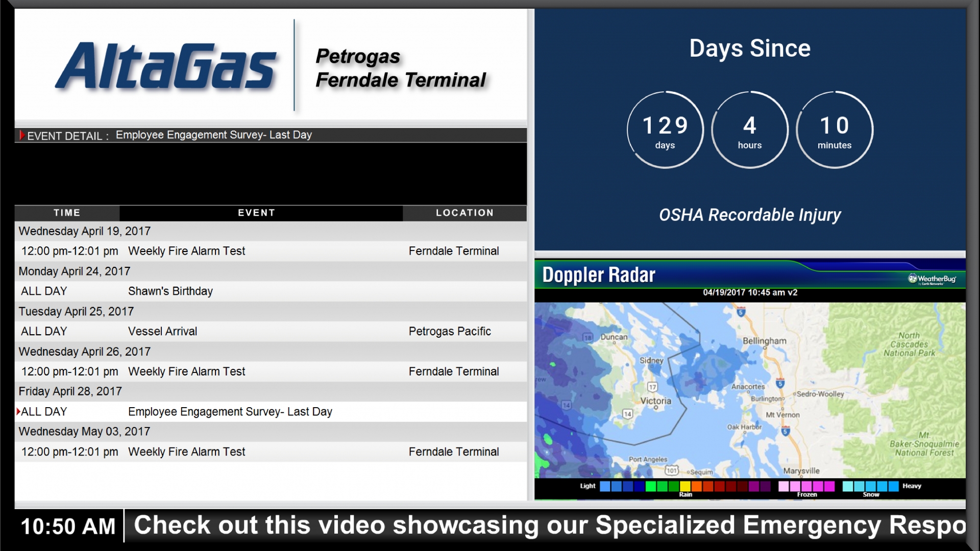Click the LOCATION column header

[x=464, y=213]
